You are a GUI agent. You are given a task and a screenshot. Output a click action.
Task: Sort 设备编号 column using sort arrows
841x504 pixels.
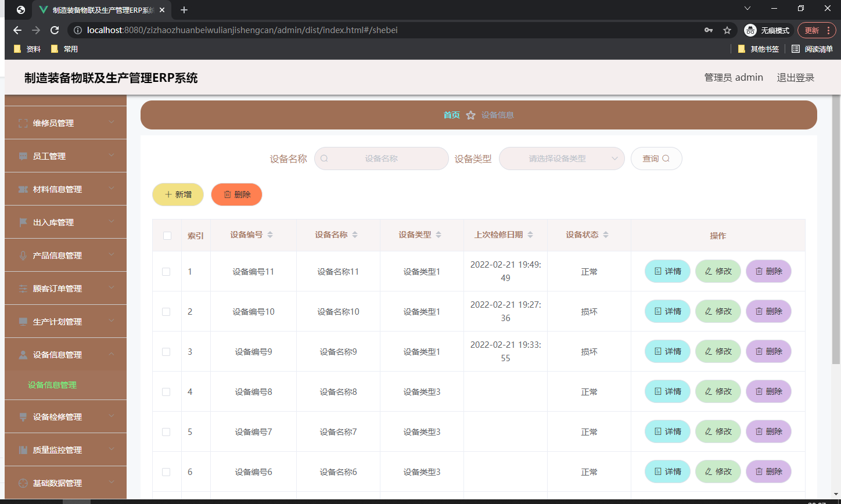point(270,235)
